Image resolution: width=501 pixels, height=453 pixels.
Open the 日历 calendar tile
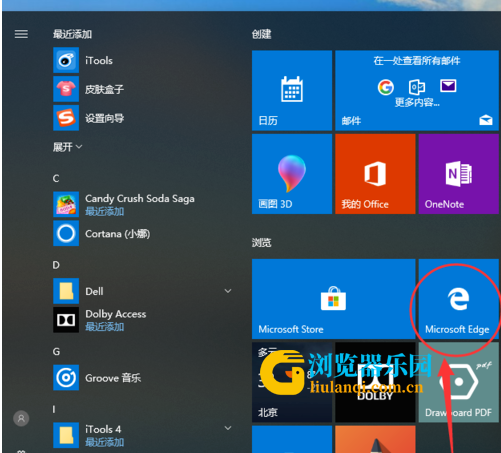pyautogui.click(x=292, y=90)
